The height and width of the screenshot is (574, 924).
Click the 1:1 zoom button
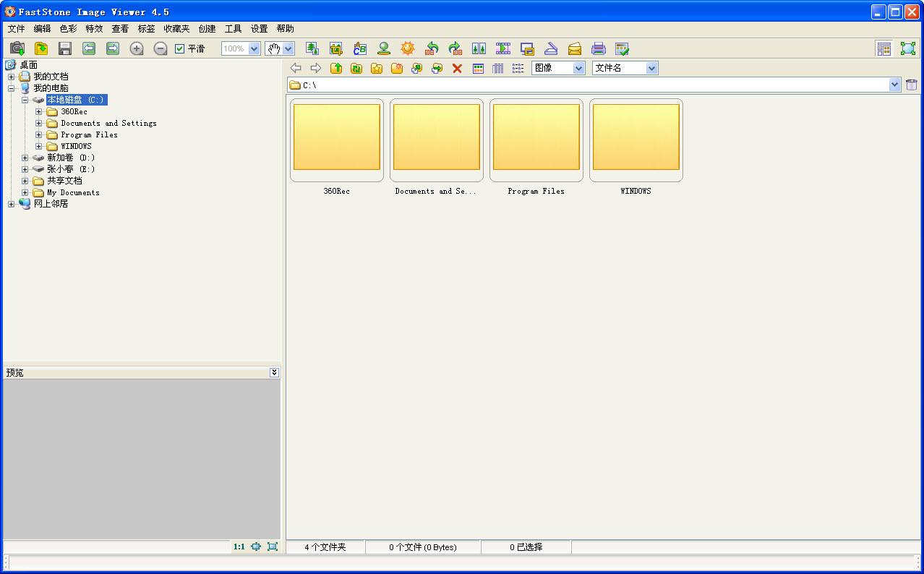239,547
